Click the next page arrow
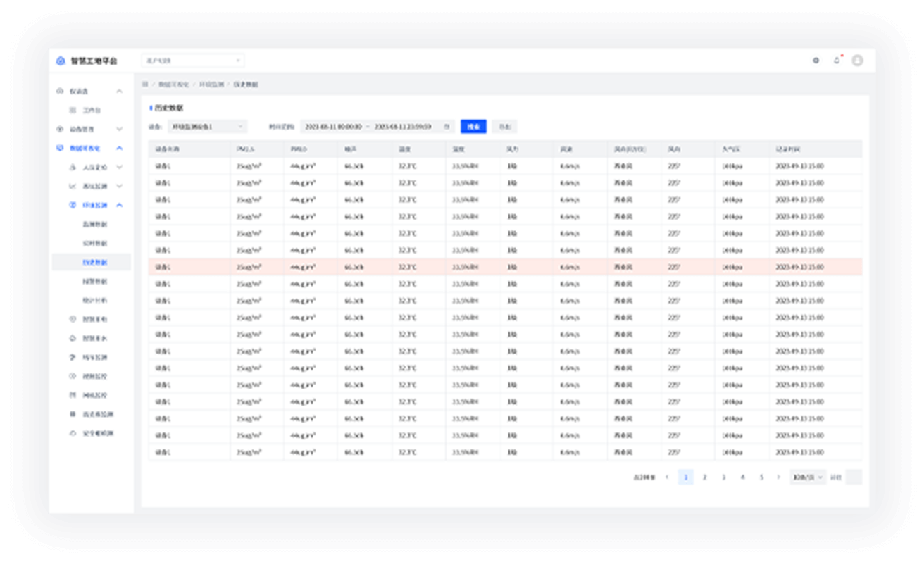 pyautogui.click(x=778, y=477)
